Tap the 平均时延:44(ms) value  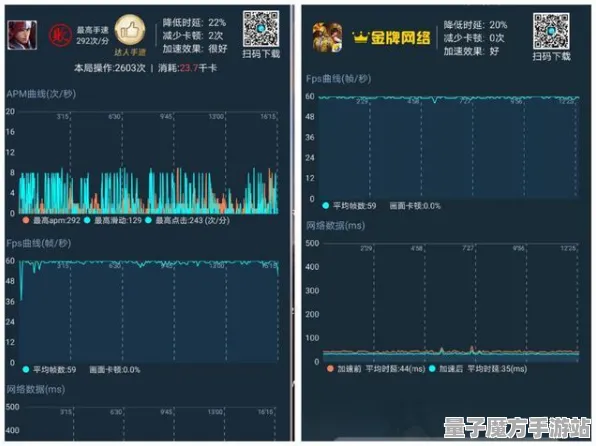point(395,369)
